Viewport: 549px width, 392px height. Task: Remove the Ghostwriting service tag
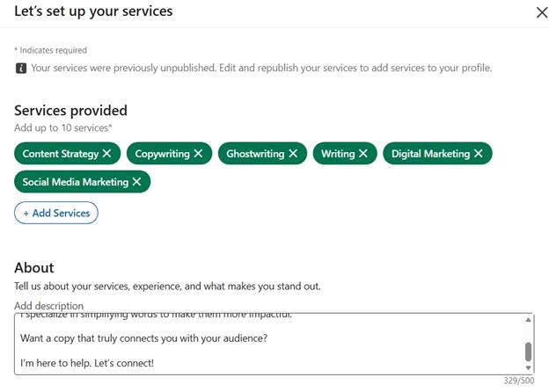click(x=293, y=153)
